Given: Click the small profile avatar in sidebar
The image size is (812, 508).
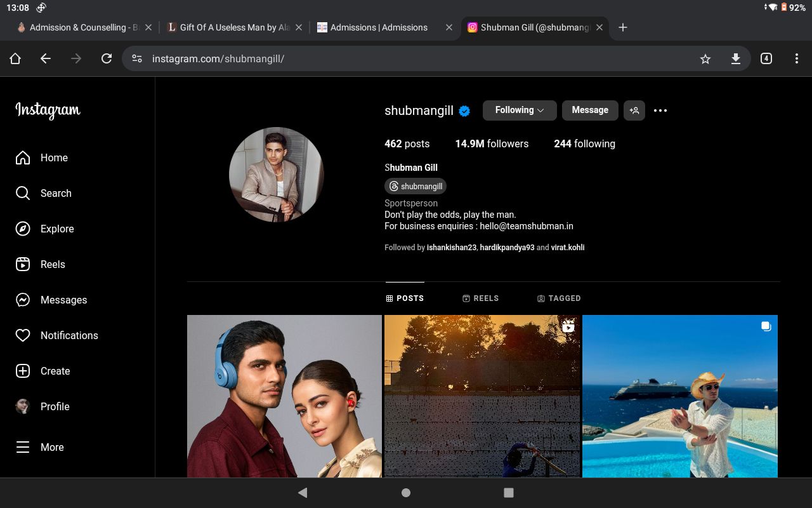Looking at the screenshot, I should tap(23, 406).
